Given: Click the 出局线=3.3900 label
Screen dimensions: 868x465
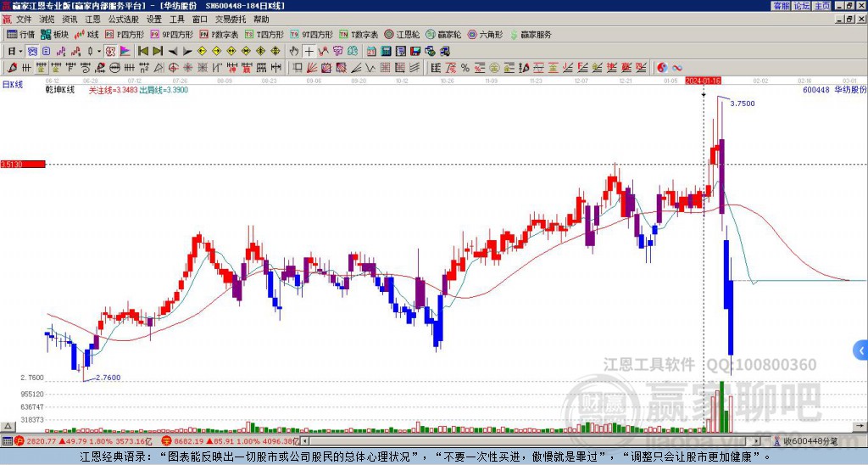Looking at the screenshot, I should click(164, 90).
